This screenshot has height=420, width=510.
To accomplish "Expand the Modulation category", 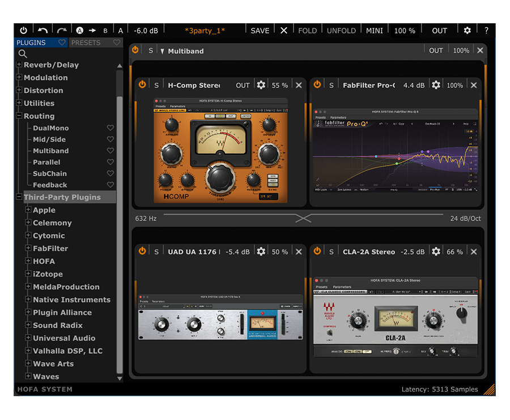I will tap(19, 77).
